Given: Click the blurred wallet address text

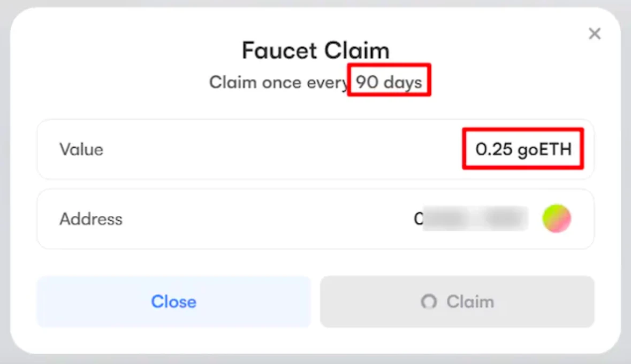Looking at the screenshot, I should point(475,219).
